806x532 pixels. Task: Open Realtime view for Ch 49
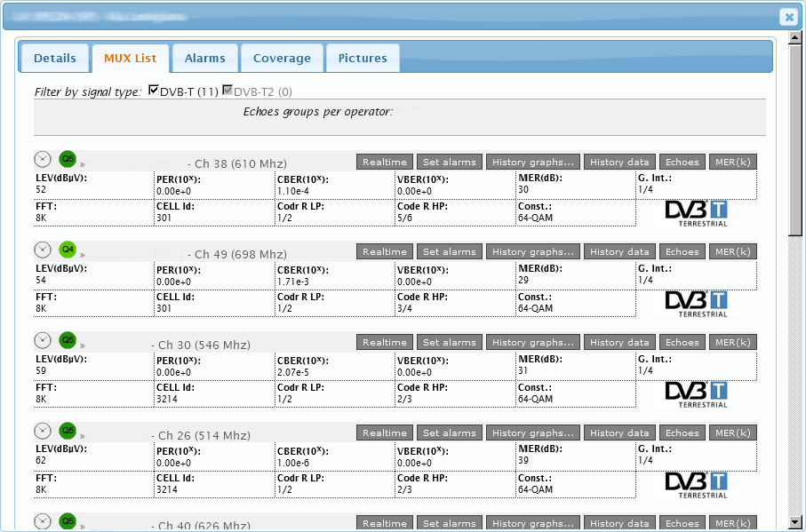click(x=385, y=251)
